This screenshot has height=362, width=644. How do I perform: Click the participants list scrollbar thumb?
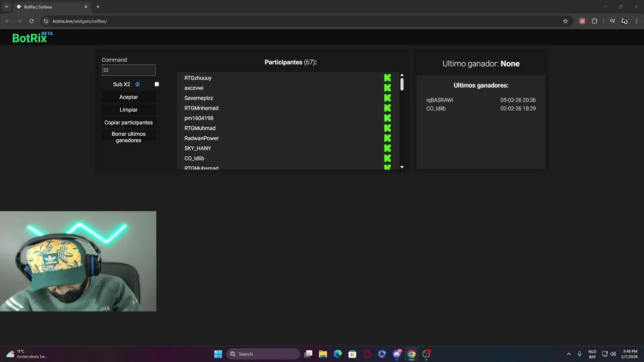pos(402,84)
